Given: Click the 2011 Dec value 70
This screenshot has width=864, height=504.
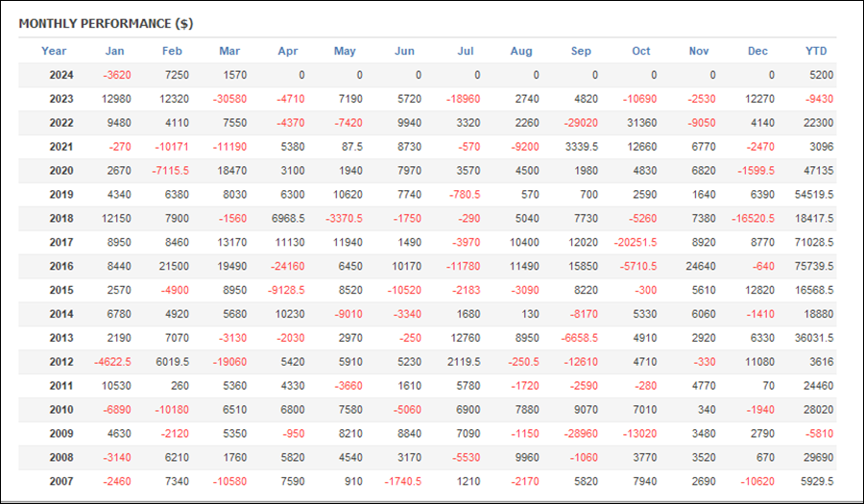Looking at the screenshot, I should pyautogui.click(x=769, y=386).
